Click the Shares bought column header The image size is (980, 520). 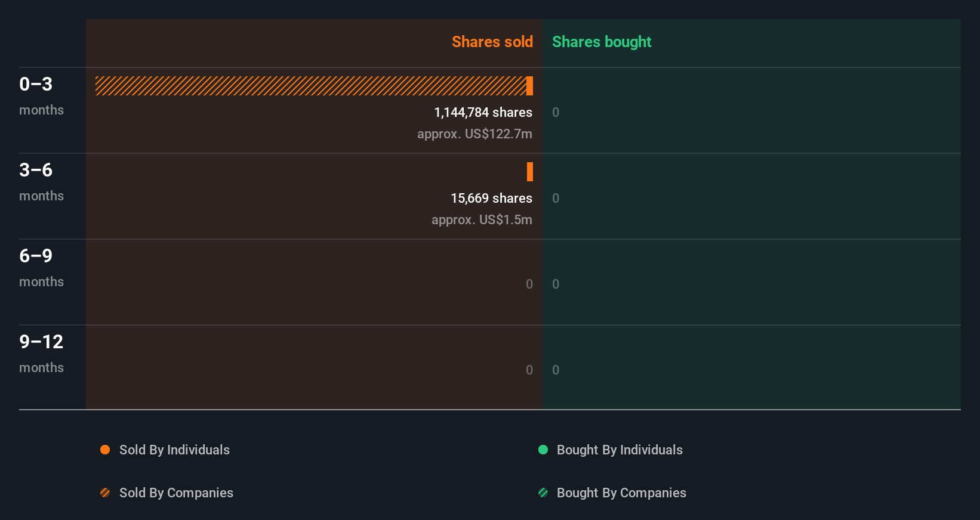pos(602,42)
